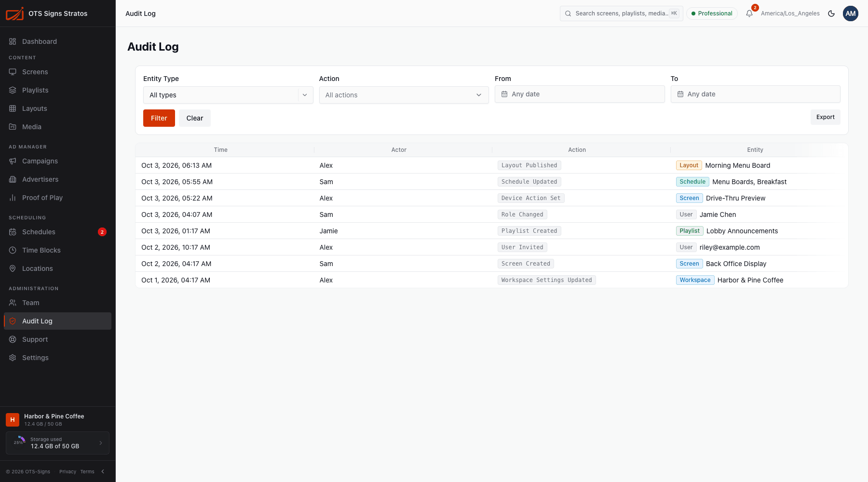Screen dimensions: 868x482
Task: Open the All actions dropdown
Action: coord(404,95)
